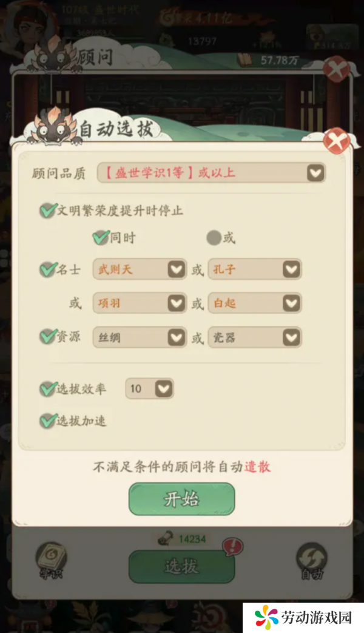Click the green 开始 button
The image size is (364, 633).
181,499
